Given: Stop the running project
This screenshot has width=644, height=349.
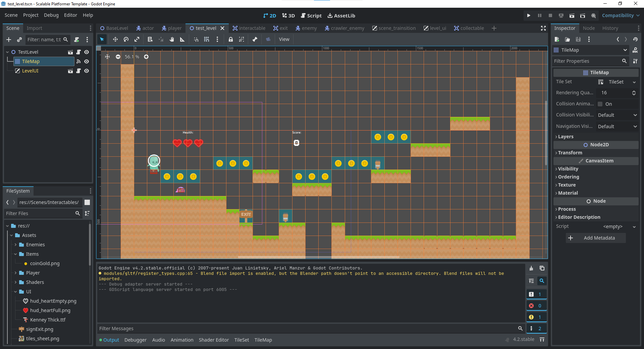Looking at the screenshot, I should click(x=550, y=15).
